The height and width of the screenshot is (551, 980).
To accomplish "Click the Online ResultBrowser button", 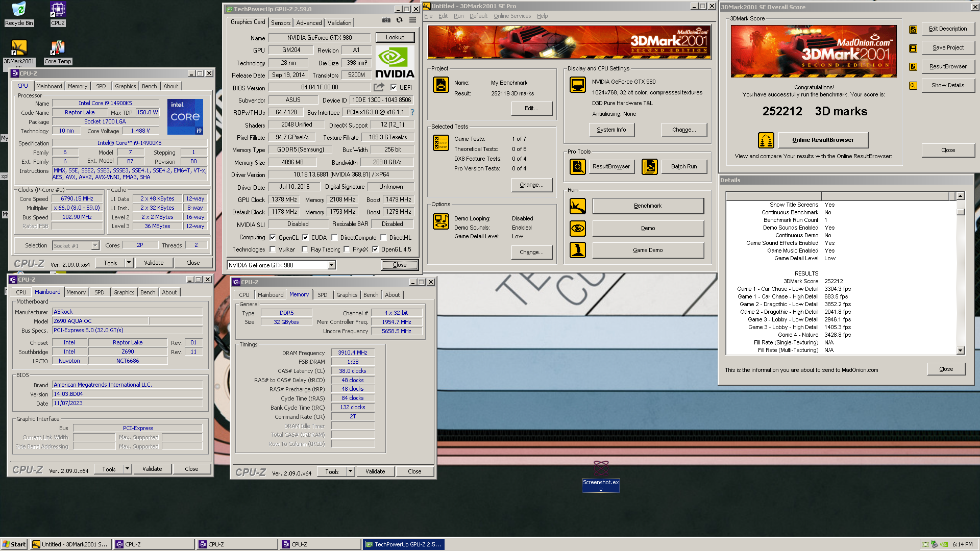I will pos(823,140).
